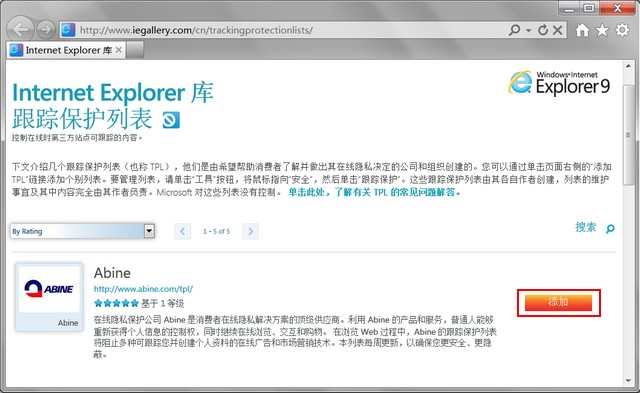Go back with the browser Back arrow
The width and height of the screenshot is (640, 393).
point(20,29)
